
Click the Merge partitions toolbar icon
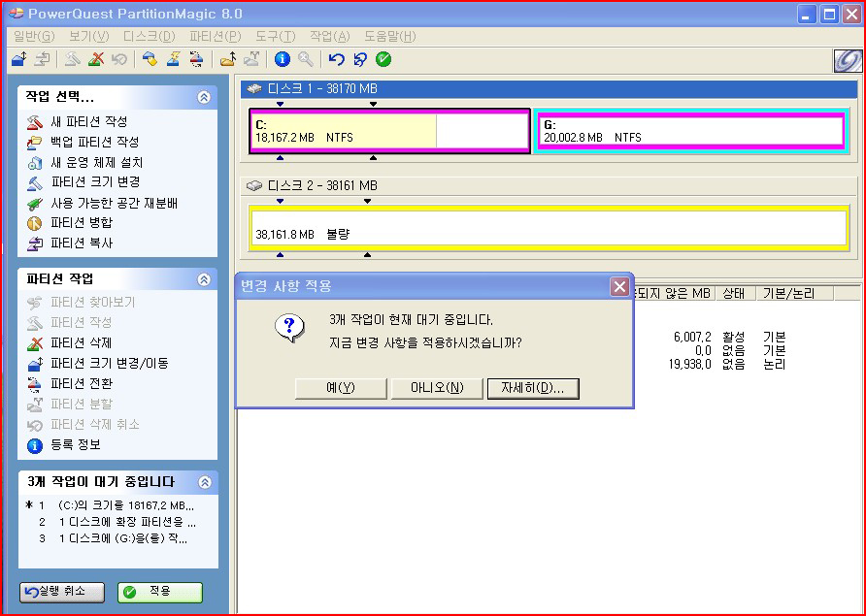pyautogui.click(x=227, y=59)
